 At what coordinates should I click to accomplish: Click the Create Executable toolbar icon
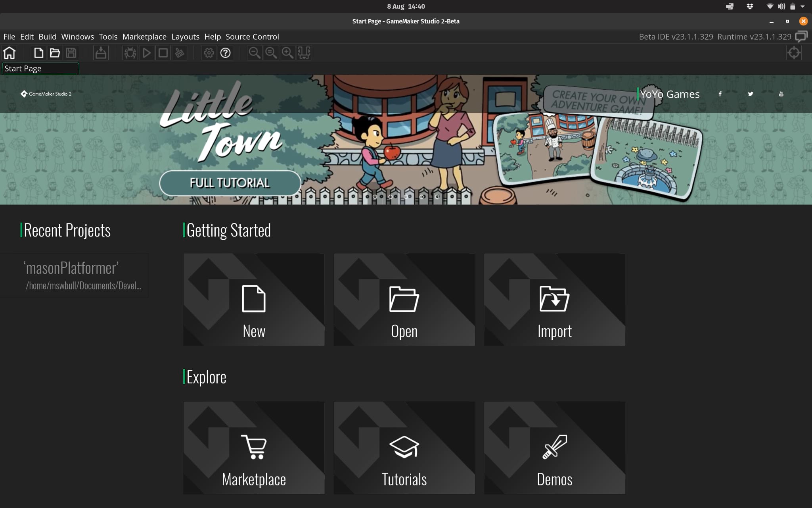click(x=101, y=53)
